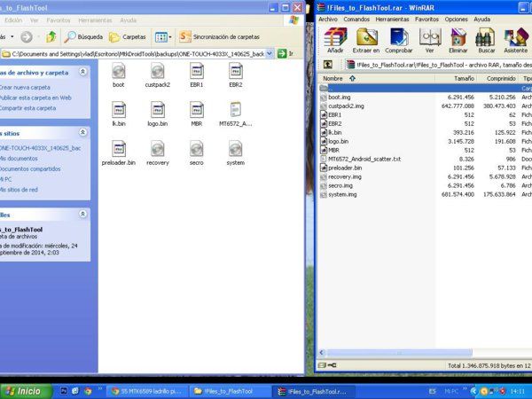Click WinRAR Eliminar toolbar icon

458,41
